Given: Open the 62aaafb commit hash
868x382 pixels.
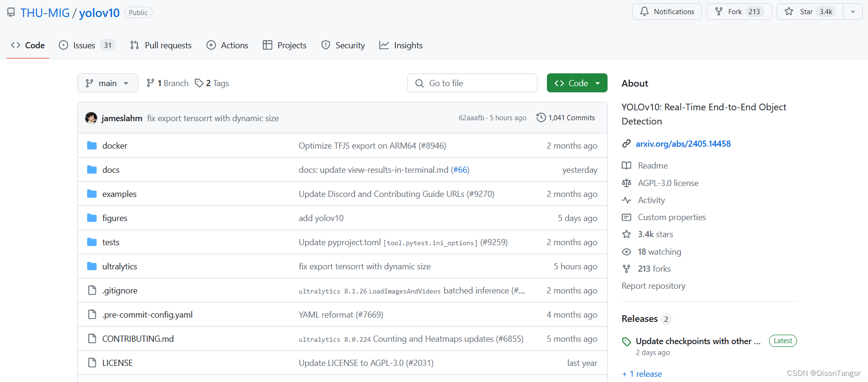Looking at the screenshot, I should point(471,118).
